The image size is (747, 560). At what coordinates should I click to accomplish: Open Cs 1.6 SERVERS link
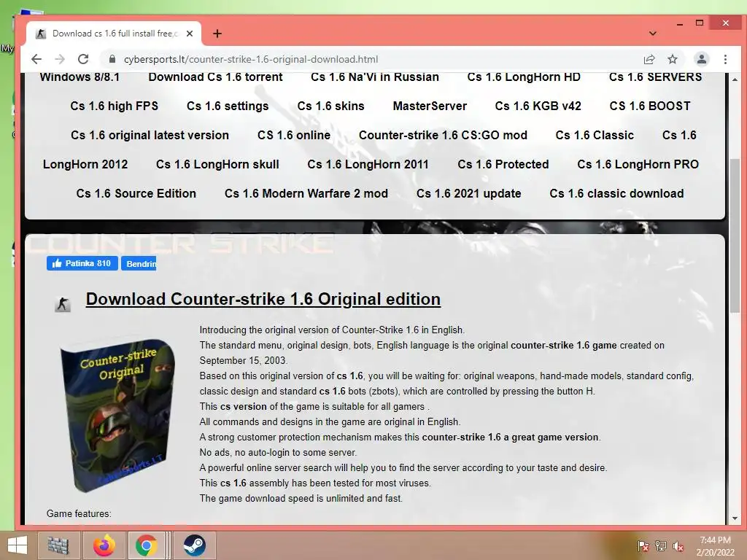point(656,77)
